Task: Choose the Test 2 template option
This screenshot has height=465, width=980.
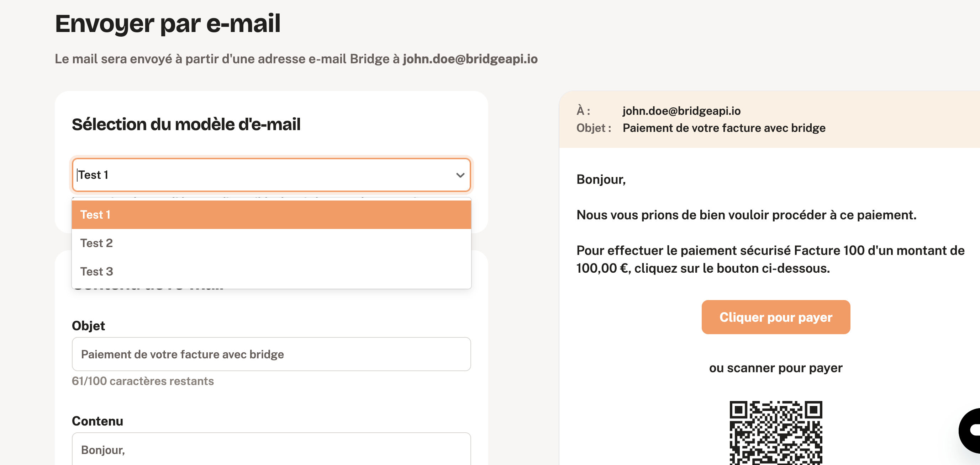Action: click(x=271, y=243)
